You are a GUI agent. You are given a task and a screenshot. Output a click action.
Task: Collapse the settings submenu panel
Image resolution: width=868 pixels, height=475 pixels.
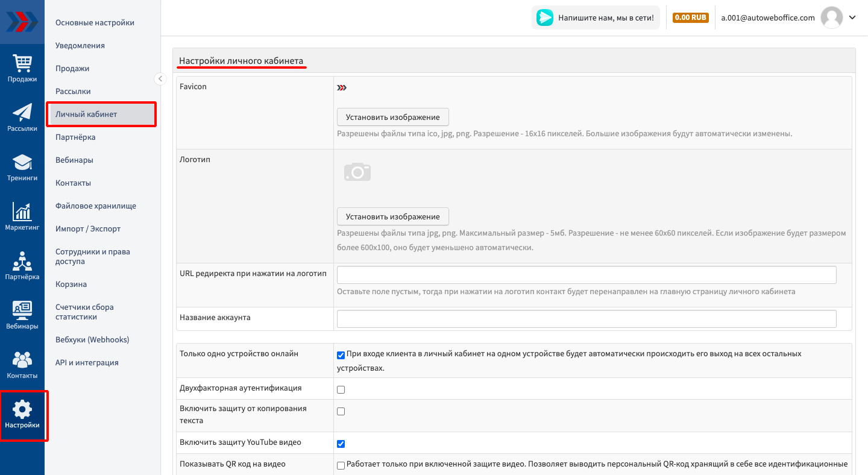[x=160, y=78]
